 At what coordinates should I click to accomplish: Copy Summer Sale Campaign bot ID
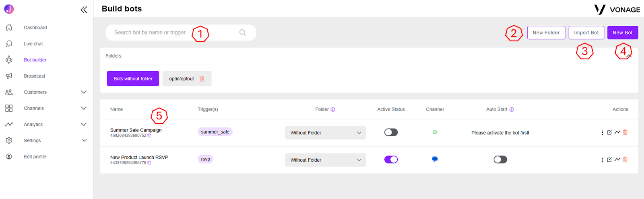[149, 136]
